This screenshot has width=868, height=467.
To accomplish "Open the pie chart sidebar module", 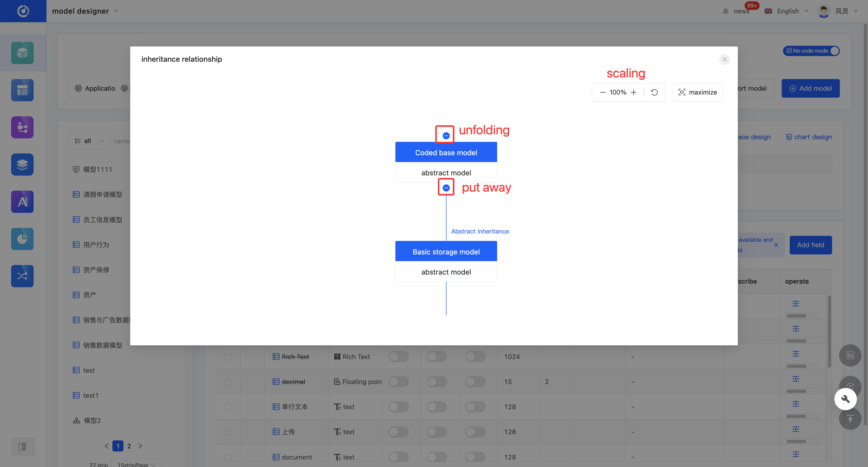I will [x=22, y=239].
